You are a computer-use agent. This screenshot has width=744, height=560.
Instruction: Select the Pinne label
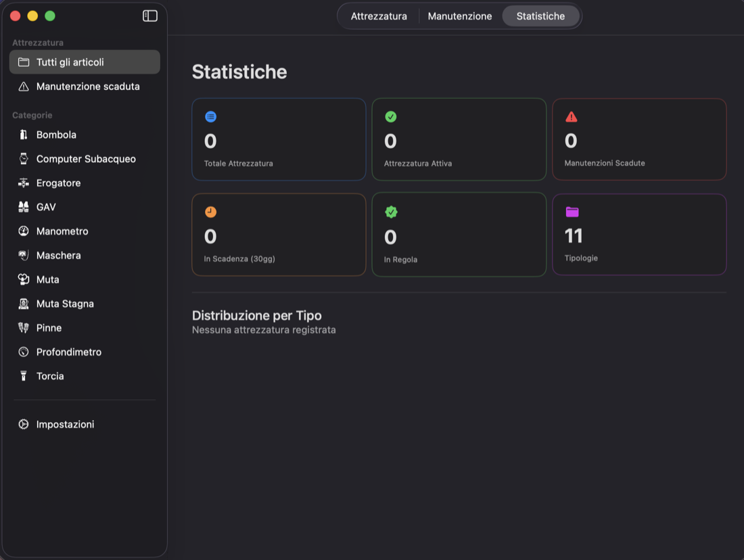point(49,328)
